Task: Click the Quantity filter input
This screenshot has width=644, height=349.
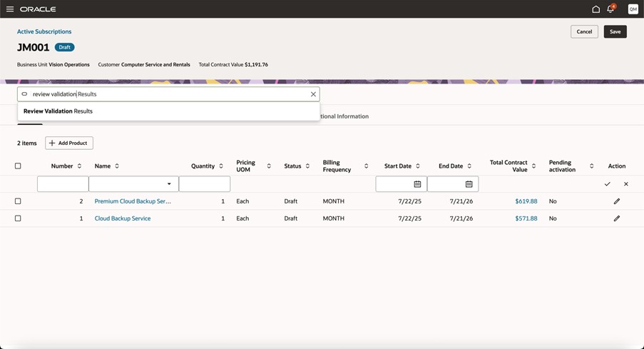Action: pyautogui.click(x=205, y=184)
